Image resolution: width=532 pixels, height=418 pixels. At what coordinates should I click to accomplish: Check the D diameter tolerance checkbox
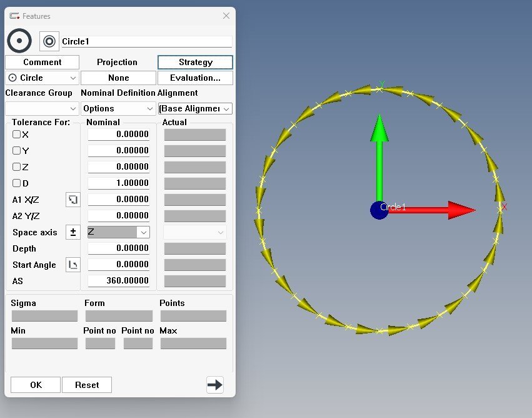pyautogui.click(x=17, y=183)
